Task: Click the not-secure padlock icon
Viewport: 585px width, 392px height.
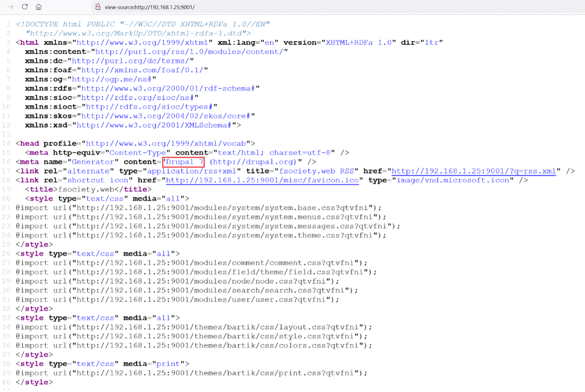Action: click(x=98, y=7)
